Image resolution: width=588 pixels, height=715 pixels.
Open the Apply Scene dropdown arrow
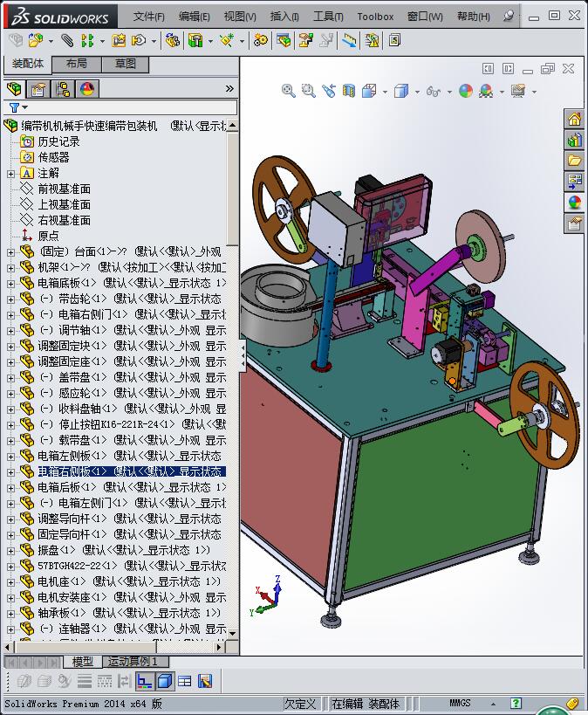[502, 92]
